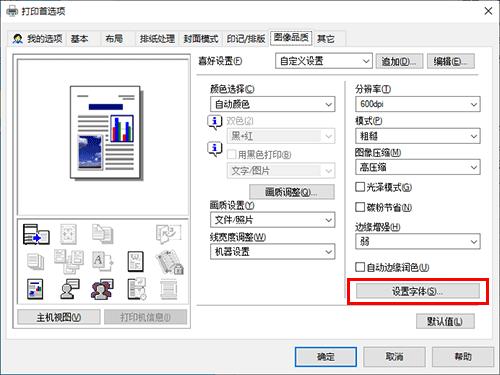Click the color chart document icon
500x375 pixels.
pos(35,289)
